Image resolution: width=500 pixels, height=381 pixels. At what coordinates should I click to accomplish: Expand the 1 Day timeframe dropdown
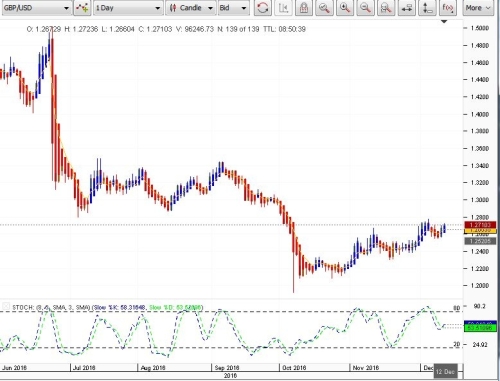[x=128, y=8]
